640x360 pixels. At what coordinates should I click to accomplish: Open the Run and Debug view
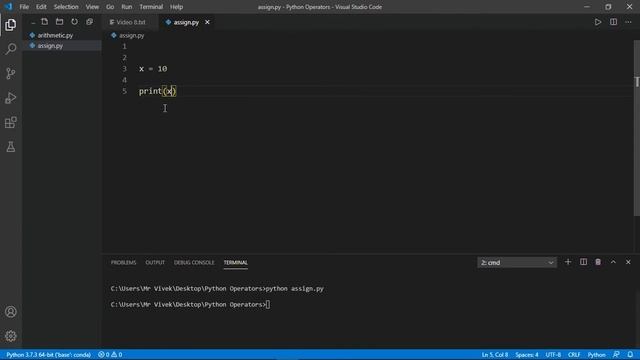click(11, 98)
